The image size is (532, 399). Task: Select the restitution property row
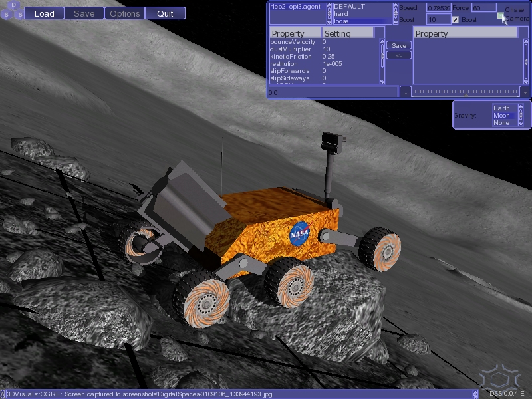[x=325, y=64]
